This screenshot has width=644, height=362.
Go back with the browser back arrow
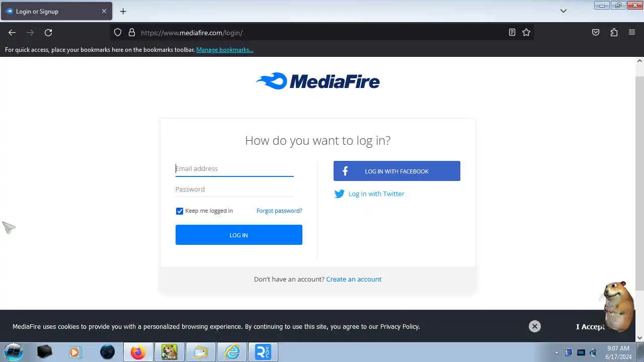(x=12, y=33)
